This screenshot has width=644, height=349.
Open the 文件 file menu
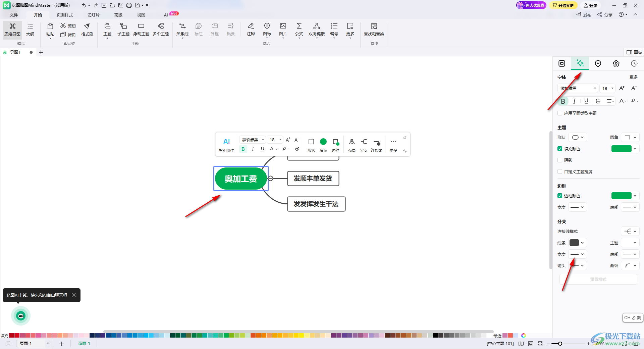click(14, 15)
